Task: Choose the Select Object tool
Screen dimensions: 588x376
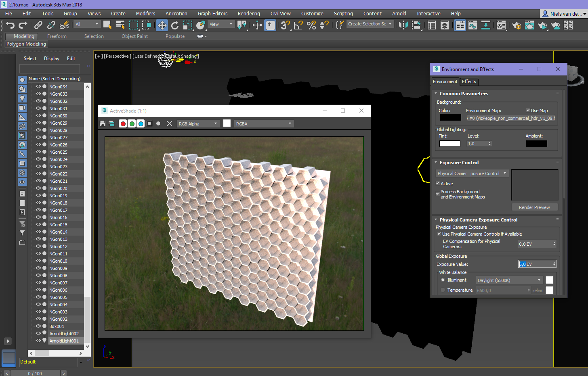Action: [x=107, y=25]
